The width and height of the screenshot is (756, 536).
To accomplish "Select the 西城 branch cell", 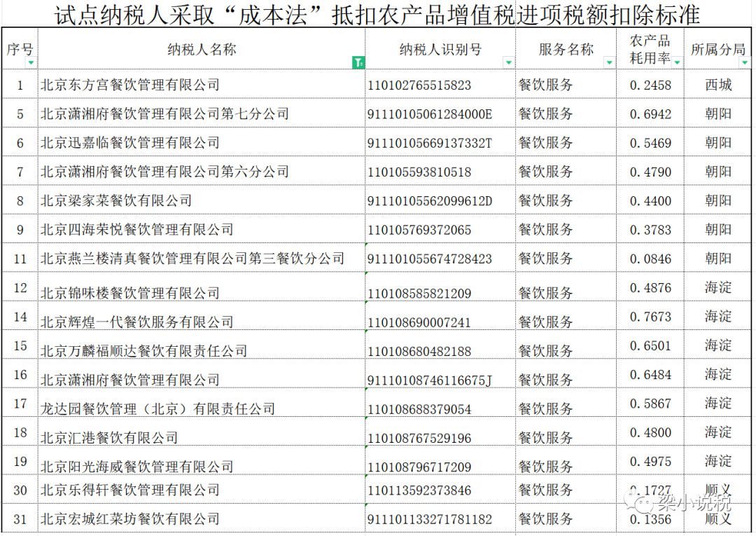I will (718, 84).
